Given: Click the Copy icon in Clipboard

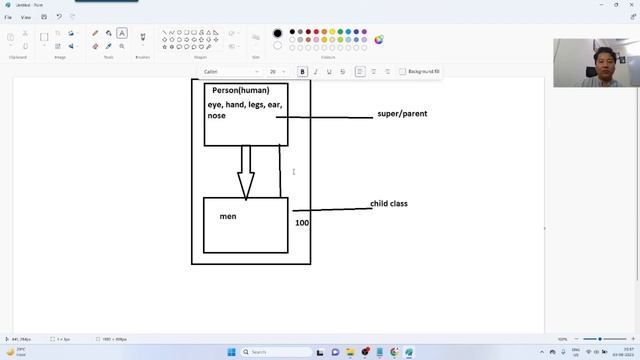Looking at the screenshot, I should (x=25, y=47).
